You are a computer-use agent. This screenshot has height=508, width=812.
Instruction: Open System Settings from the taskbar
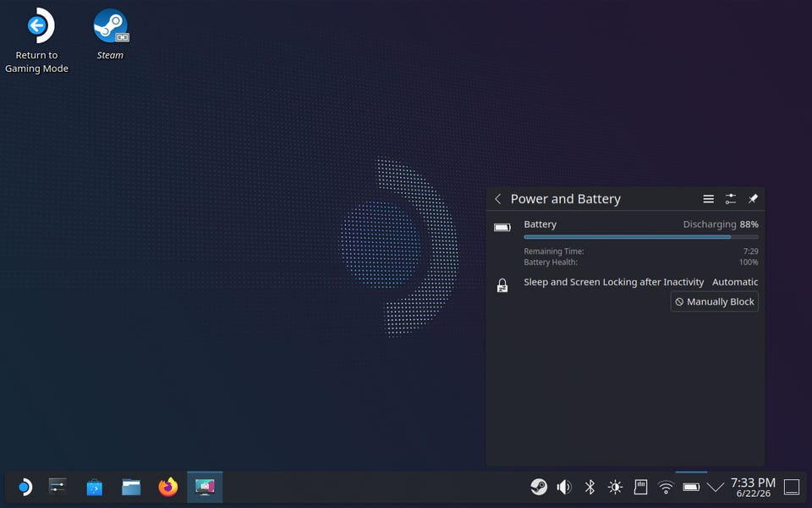[58, 488]
